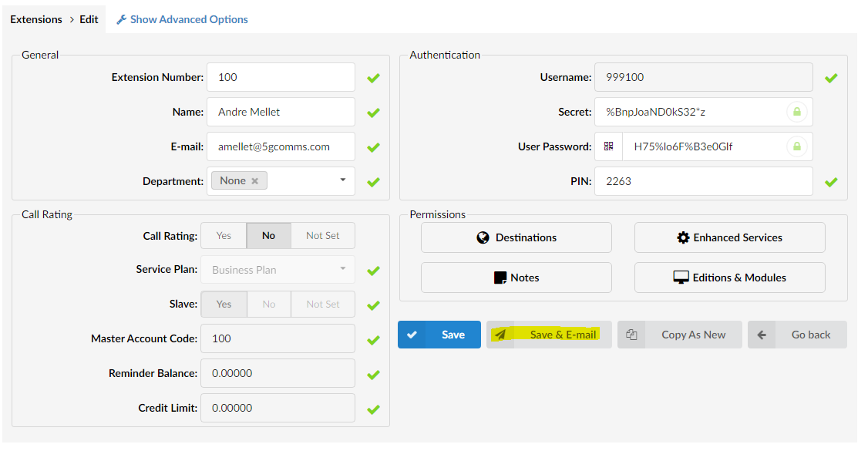Open the Notes permissions button
This screenshot has height=451, width=868.
516,278
